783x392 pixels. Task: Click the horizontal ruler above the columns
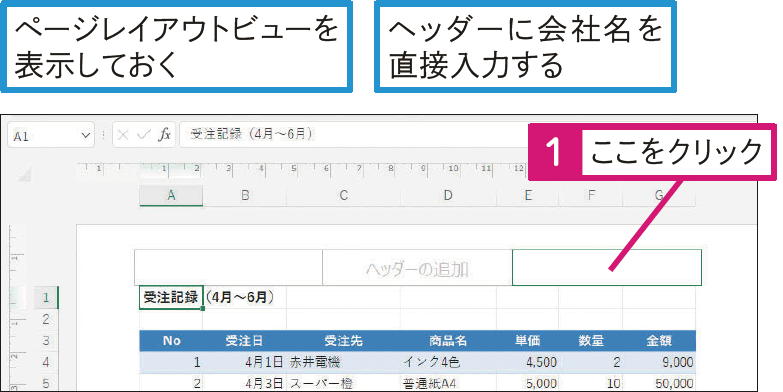[302, 170]
